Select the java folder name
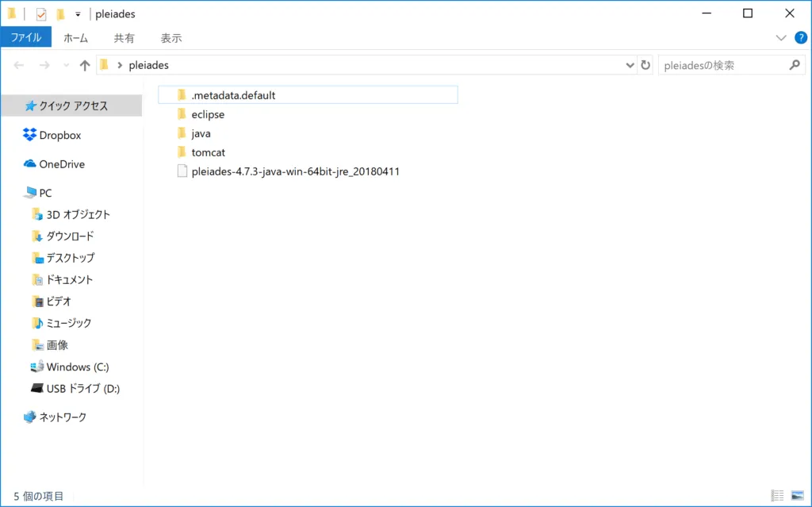 click(201, 134)
